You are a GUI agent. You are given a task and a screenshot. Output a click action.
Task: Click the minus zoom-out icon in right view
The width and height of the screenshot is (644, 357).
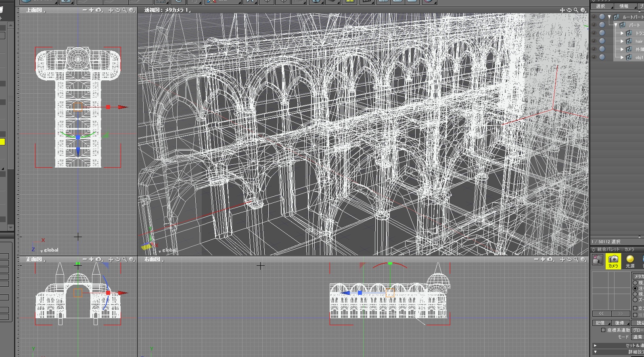coord(536,259)
